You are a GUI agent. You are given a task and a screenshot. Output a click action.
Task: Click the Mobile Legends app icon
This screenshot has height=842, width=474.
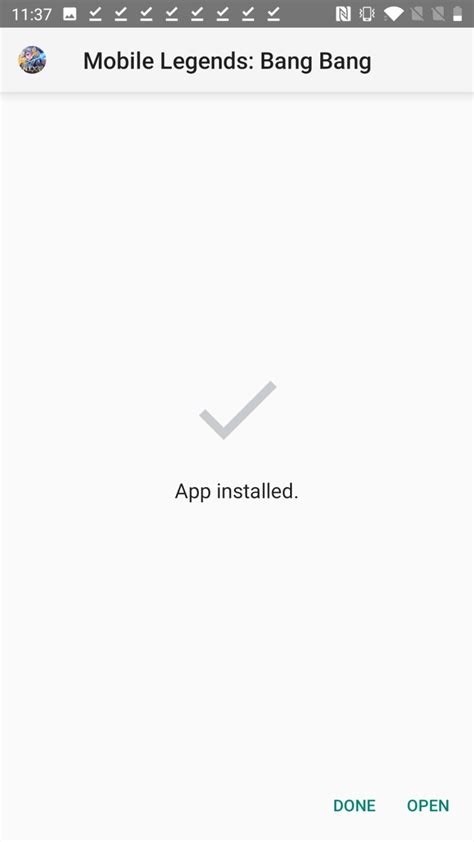pos(32,60)
